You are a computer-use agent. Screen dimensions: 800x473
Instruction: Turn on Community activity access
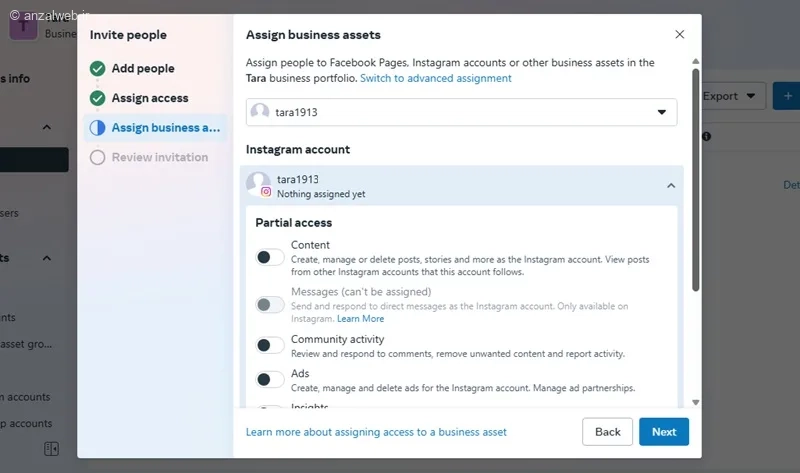coord(269,345)
